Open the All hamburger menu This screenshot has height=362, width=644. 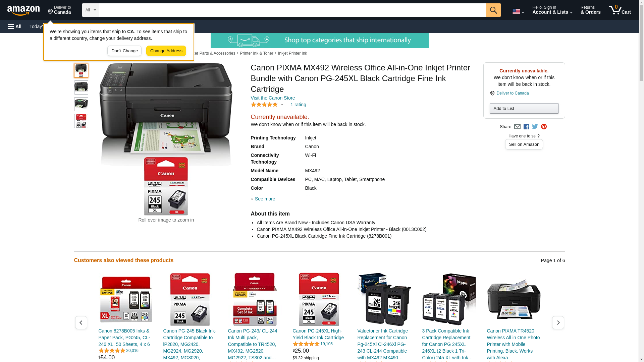(15, 26)
